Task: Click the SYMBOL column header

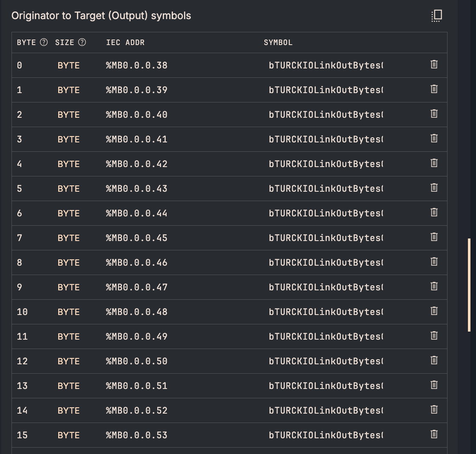Action: click(278, 43)
